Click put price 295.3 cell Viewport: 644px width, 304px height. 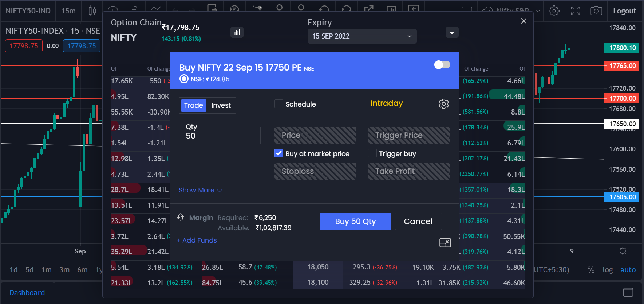(x=361, y=267)
